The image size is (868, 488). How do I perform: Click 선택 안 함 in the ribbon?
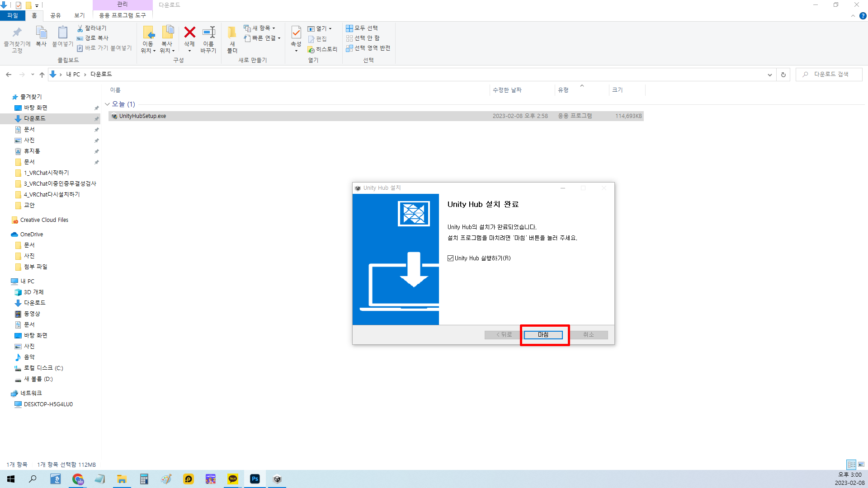click(363, 38)
